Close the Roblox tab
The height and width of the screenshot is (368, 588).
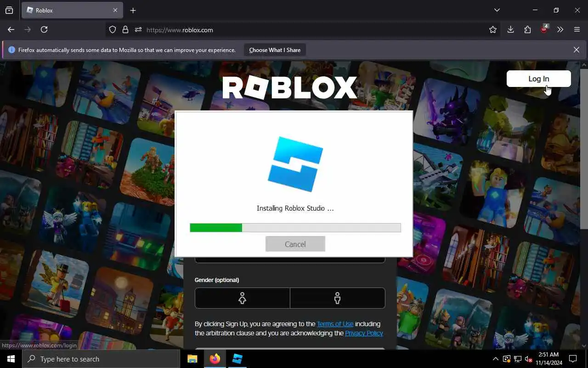[115, 10]
